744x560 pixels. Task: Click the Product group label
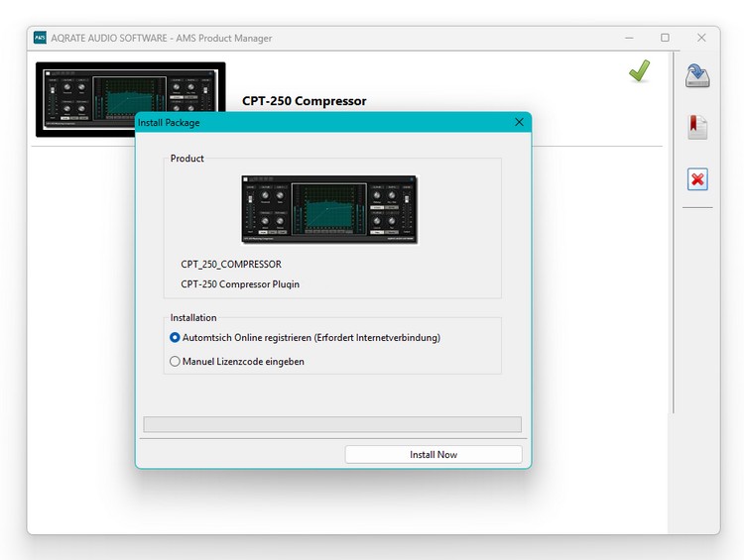[186, 159]
